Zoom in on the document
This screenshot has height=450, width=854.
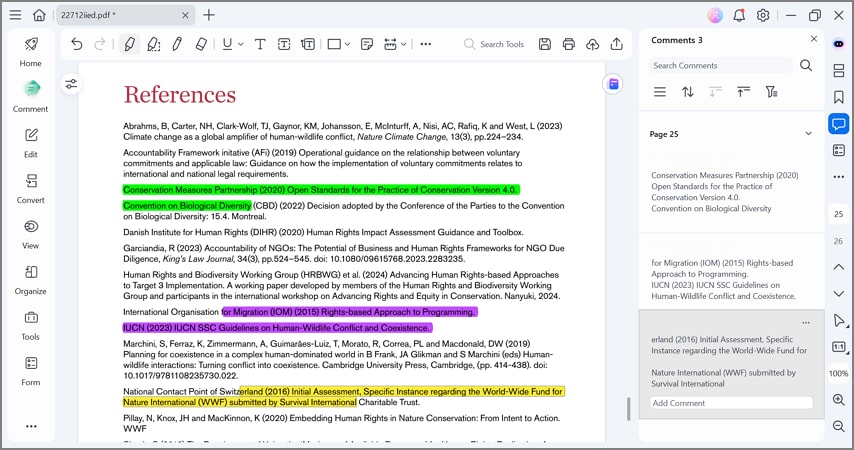point(839,399)
